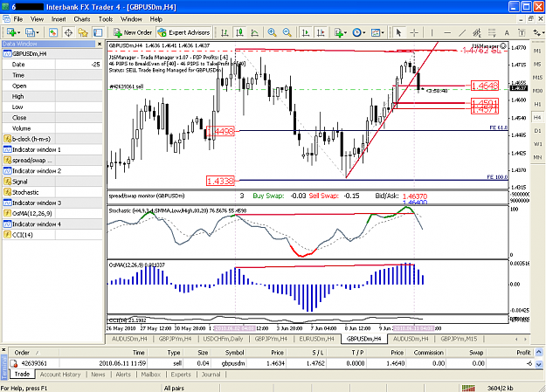
Task: Close the Data Window panel
Action: 100,44
